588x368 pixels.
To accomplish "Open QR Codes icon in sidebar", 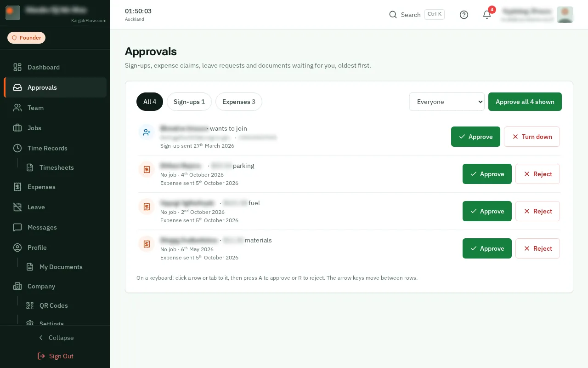I will coord(30,305).
